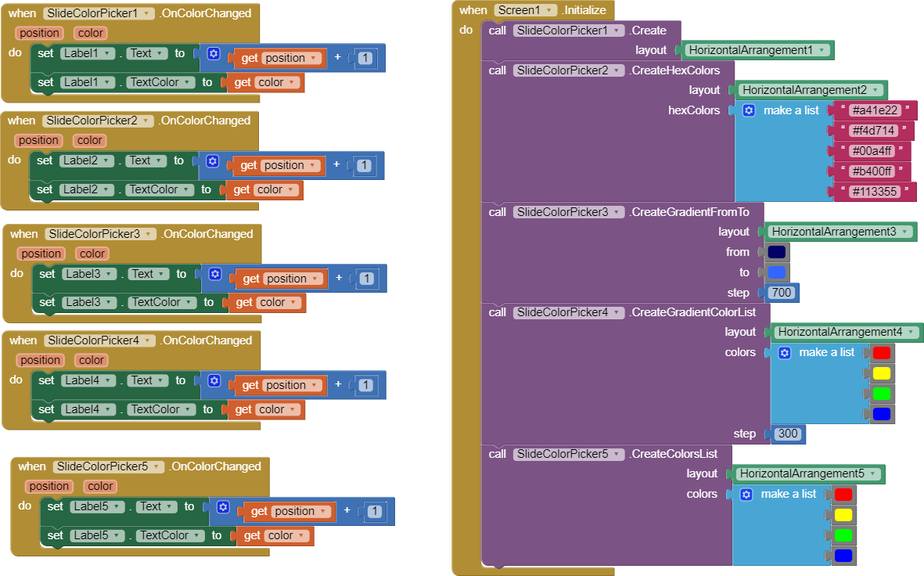Image resolution: width=924 pixels, height=576 pixels.
Task: Click the gear icon on Label3 addition block
Action: pyautogui.click(x=215, y=275)
